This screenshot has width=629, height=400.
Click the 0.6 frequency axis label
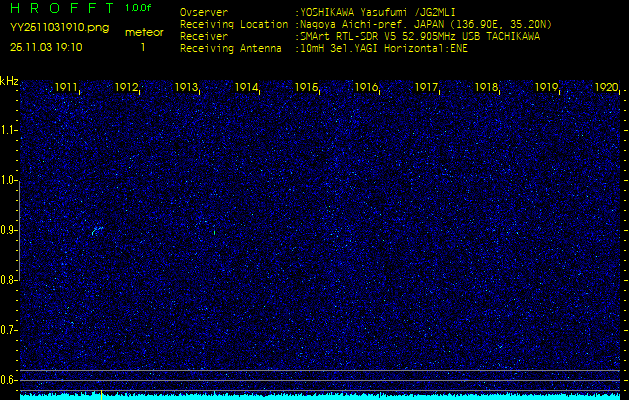8,380
